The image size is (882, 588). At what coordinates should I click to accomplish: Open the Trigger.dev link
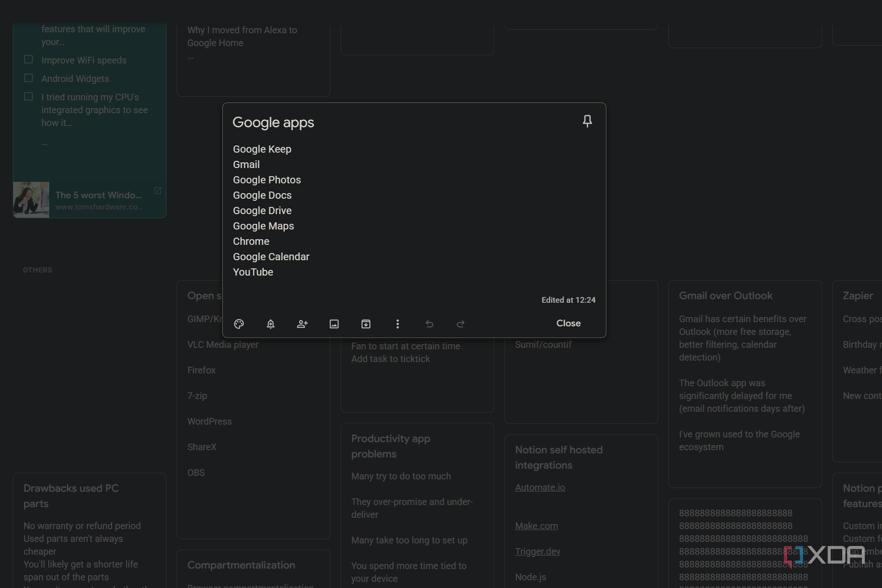pos(538,552)
